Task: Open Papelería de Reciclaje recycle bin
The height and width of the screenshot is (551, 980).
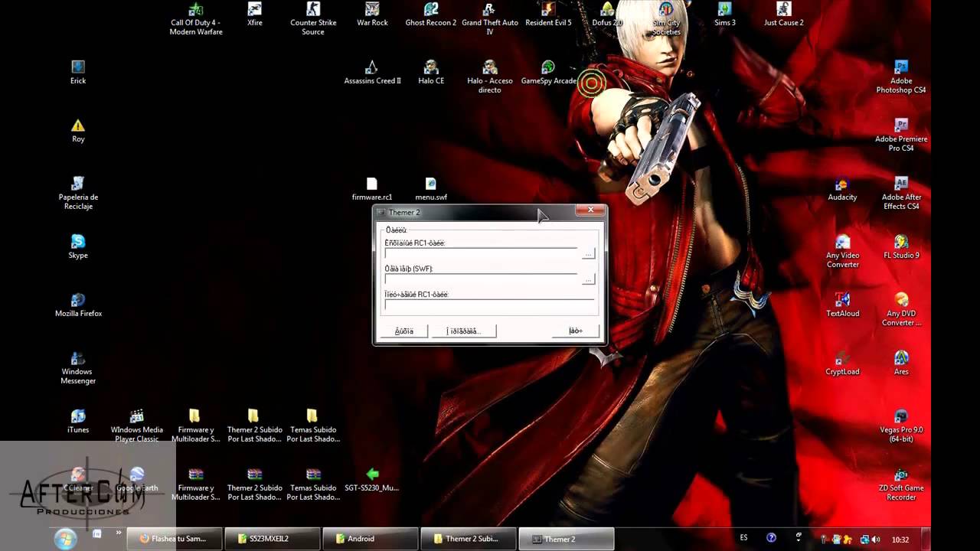Action: (78, 193)
